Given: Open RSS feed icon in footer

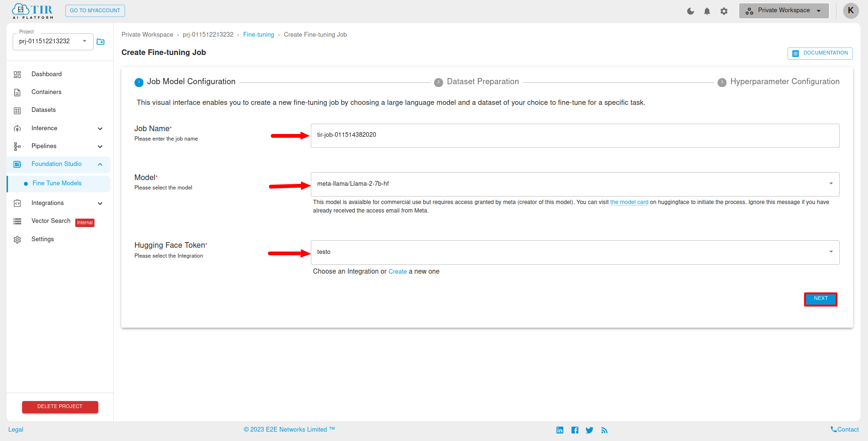Looking at the screenshot, I should pos(605,430).
